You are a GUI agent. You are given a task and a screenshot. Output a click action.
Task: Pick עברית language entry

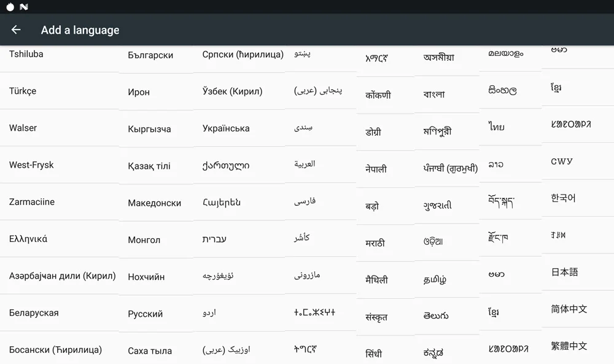pos(214,239)
